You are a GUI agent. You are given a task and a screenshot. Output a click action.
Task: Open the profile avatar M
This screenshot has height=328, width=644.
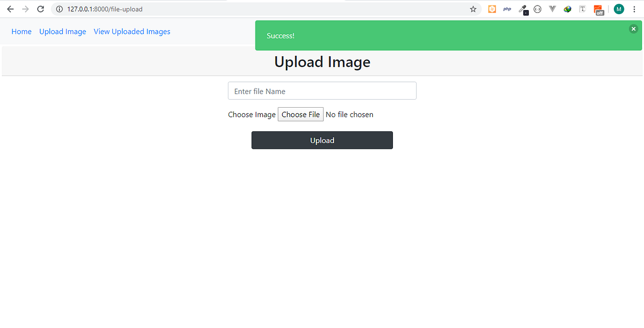tap(619, 9)
